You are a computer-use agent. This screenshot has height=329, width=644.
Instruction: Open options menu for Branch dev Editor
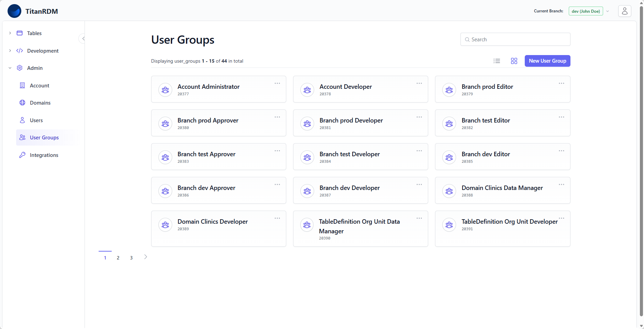(561, 151)
